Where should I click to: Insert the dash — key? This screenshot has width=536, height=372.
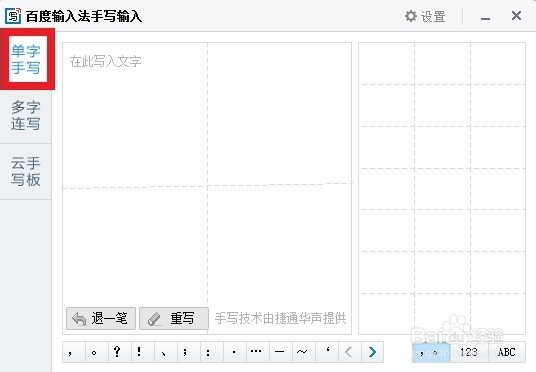coord(281,352)
